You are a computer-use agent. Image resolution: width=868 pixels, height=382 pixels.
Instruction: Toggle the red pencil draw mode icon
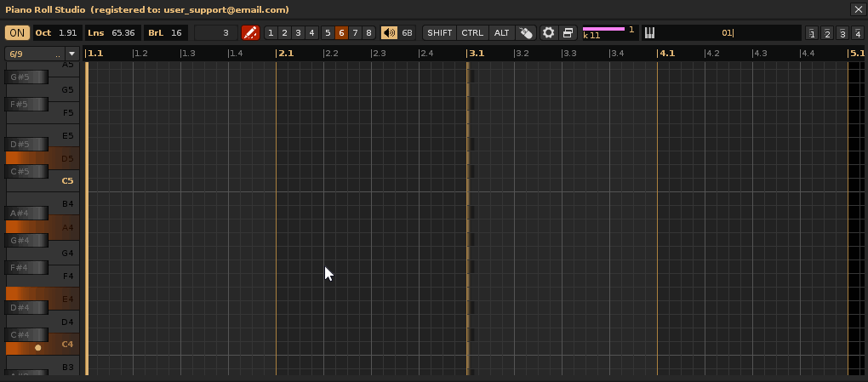249,33
